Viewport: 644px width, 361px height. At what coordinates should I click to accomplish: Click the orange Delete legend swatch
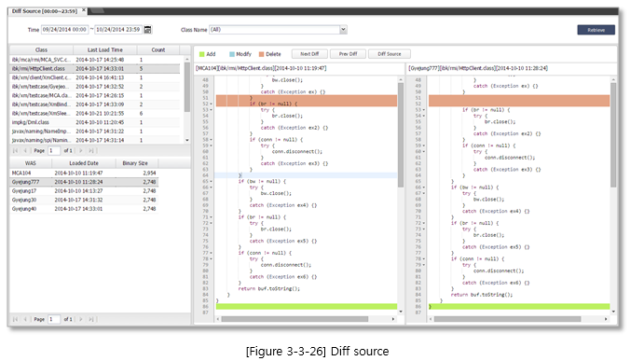coord(261,54)
